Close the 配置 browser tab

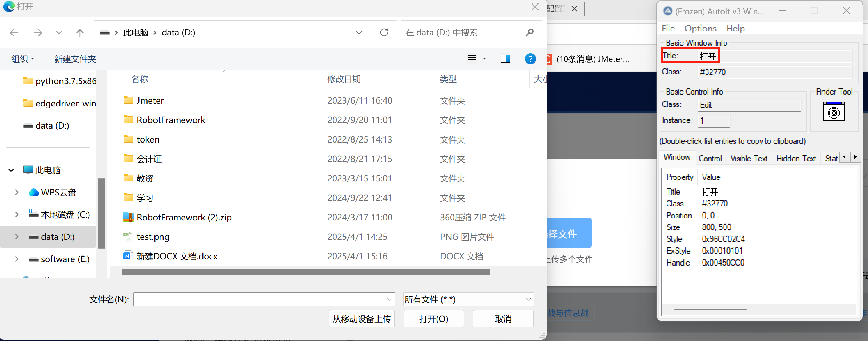pyautogui.click(x=574, y=8)
